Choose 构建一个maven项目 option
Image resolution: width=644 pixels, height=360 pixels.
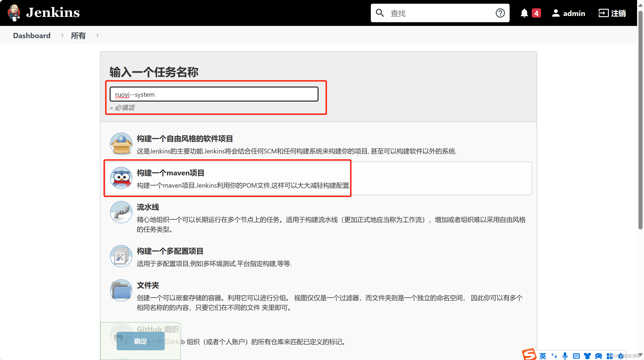pos(319,178)
